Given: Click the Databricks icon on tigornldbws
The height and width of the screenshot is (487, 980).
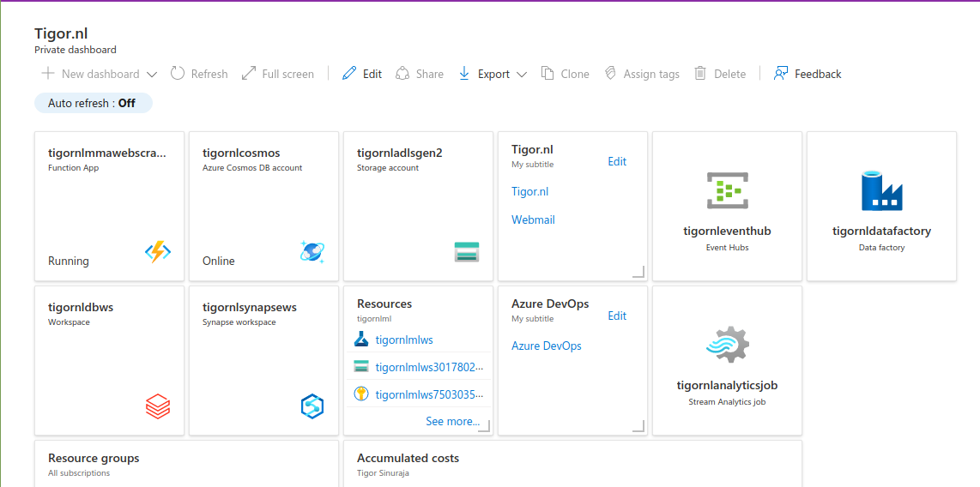Looking at the screenshot, I should 158,406.
